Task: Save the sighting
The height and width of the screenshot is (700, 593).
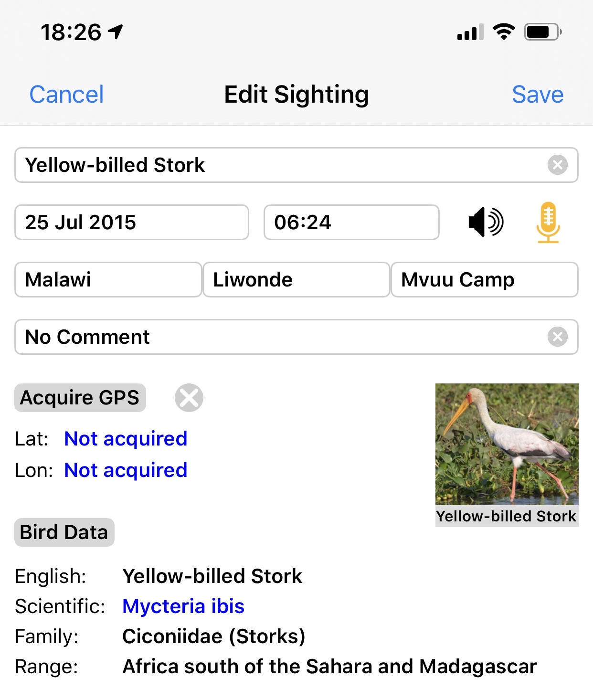Action: [538, 95]
